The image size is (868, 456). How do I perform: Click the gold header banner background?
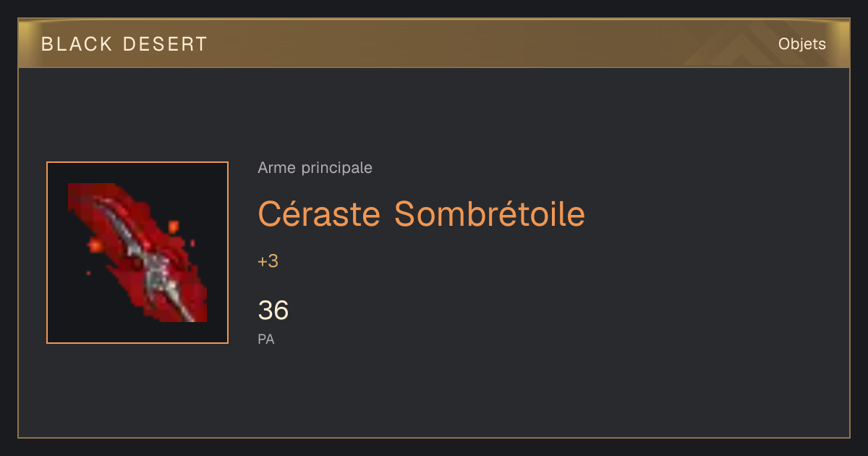pos(434,44)
